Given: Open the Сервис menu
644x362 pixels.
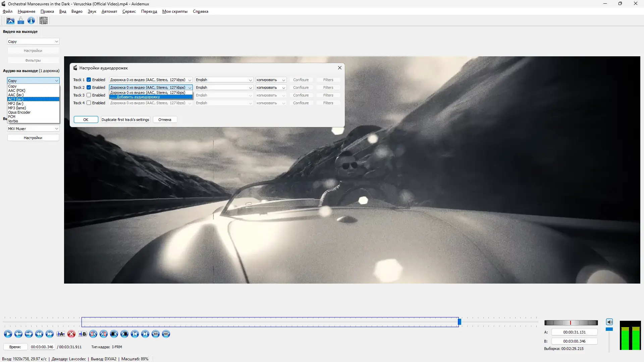Looking at the screenshot, I should point(128,11).
